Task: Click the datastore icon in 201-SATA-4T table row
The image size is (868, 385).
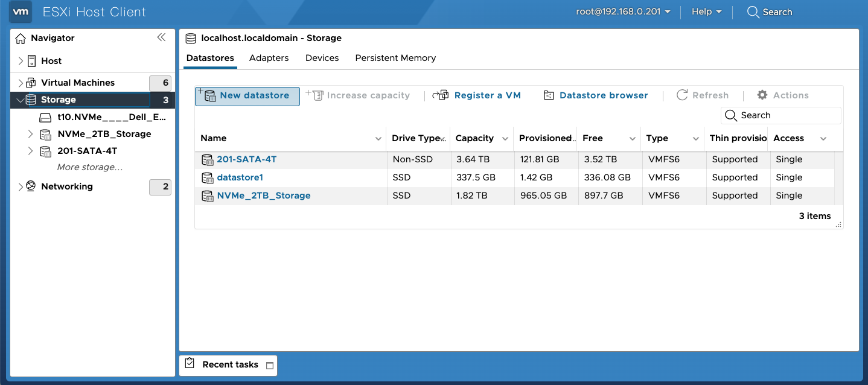Action: tap(208, 160)
